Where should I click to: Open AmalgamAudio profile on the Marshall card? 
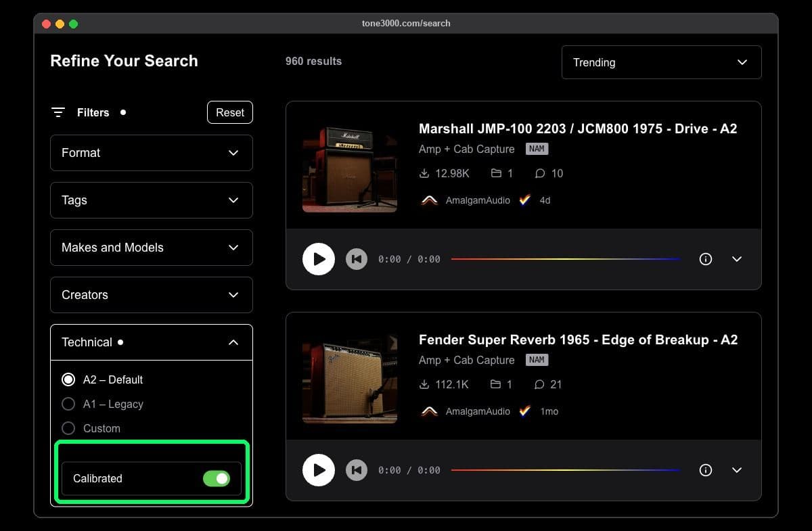[x=478, y=201]
